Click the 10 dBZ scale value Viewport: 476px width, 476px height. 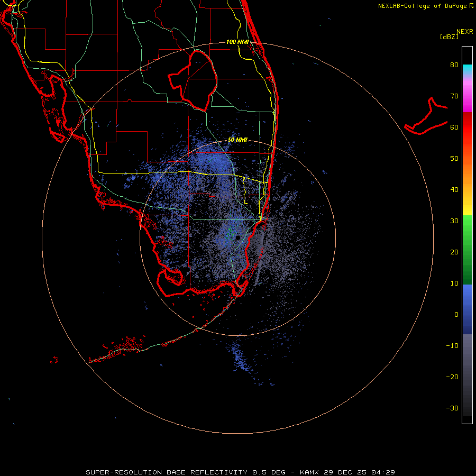click(x=454, y=283)
